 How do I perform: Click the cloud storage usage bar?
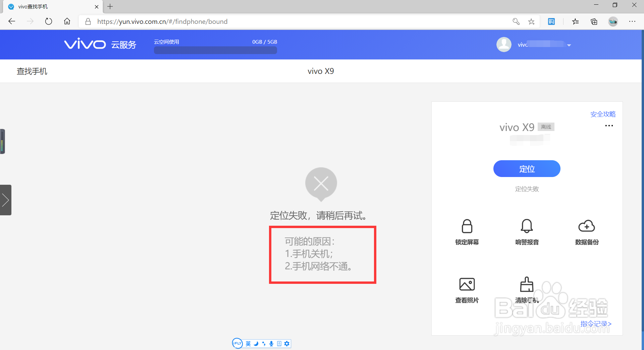click(215, 50)
